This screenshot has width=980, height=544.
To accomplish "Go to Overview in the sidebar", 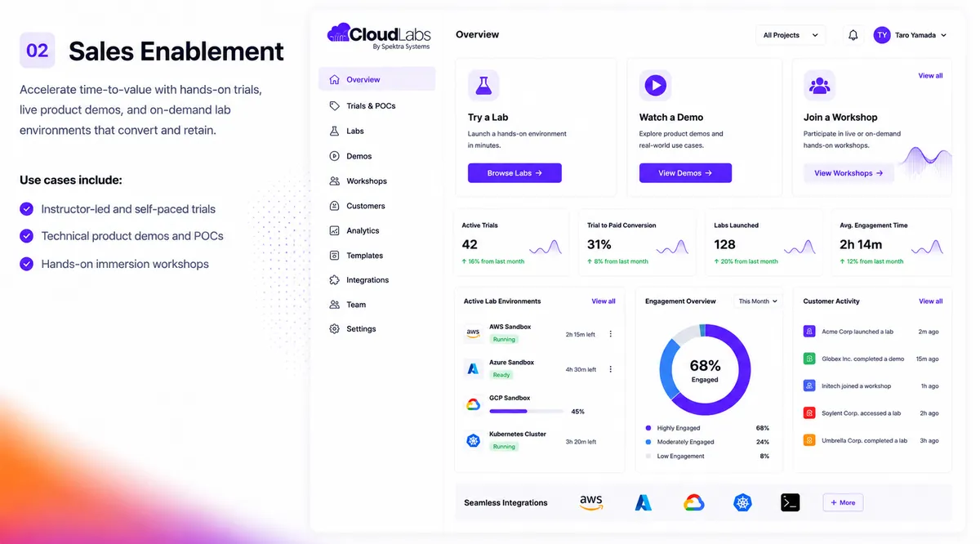I will click(376, 79).
